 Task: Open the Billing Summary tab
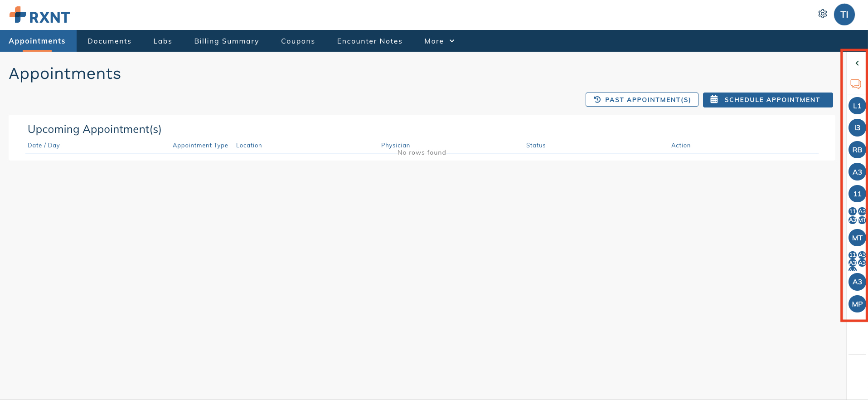227,41
